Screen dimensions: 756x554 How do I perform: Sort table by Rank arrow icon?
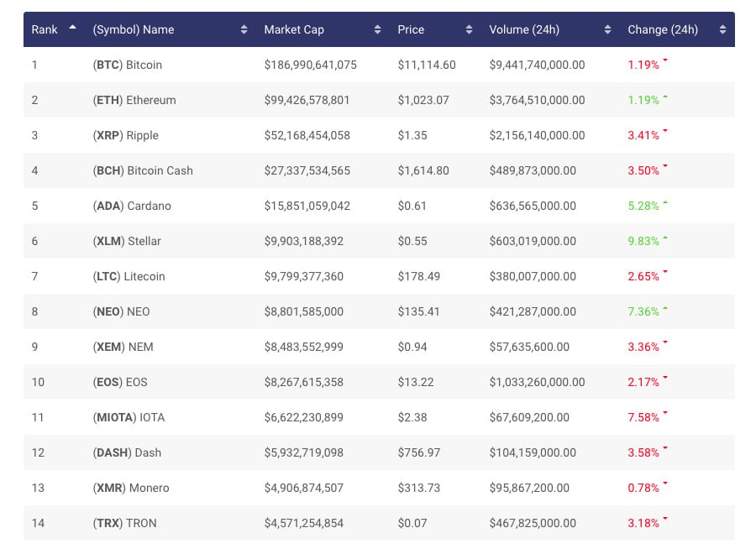tap(72, 28)
